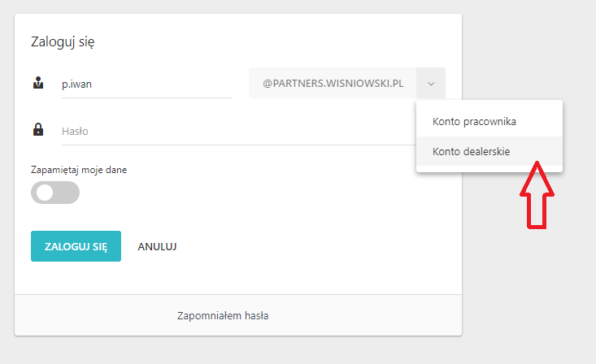The width and height of the screenshot is (596, 364).
Task: Click into the Hasło password field
Action: pos(236,130)
